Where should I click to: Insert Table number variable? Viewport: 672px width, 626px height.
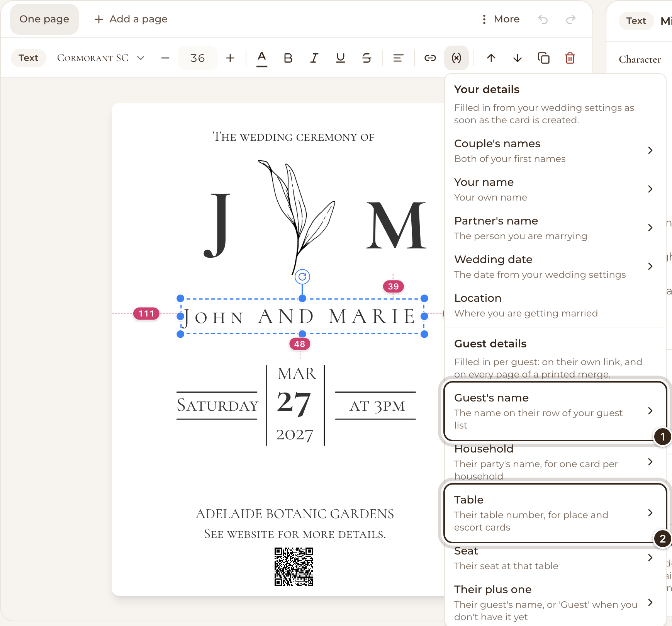click(x=555, y=513)
